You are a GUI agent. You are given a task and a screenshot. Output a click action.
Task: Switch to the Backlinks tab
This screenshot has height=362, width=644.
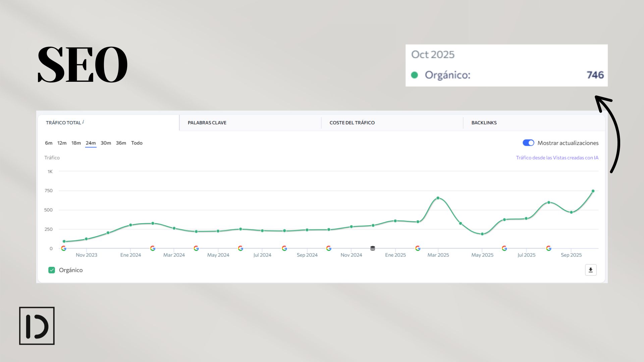click(x=484, y=123)
